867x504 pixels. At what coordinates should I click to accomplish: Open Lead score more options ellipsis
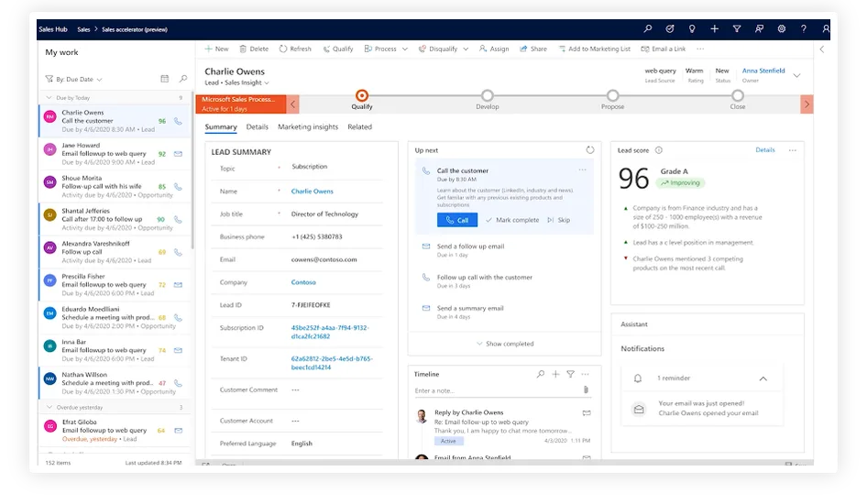coord(793,150)
